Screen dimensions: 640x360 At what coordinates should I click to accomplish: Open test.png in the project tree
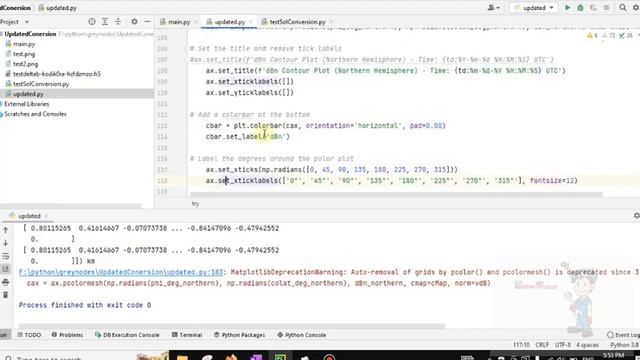24,54
